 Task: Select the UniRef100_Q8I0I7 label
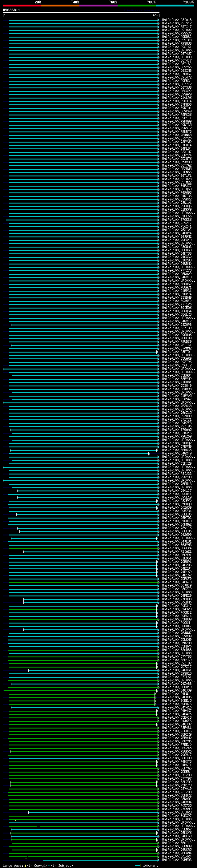(x=177, y=491)
